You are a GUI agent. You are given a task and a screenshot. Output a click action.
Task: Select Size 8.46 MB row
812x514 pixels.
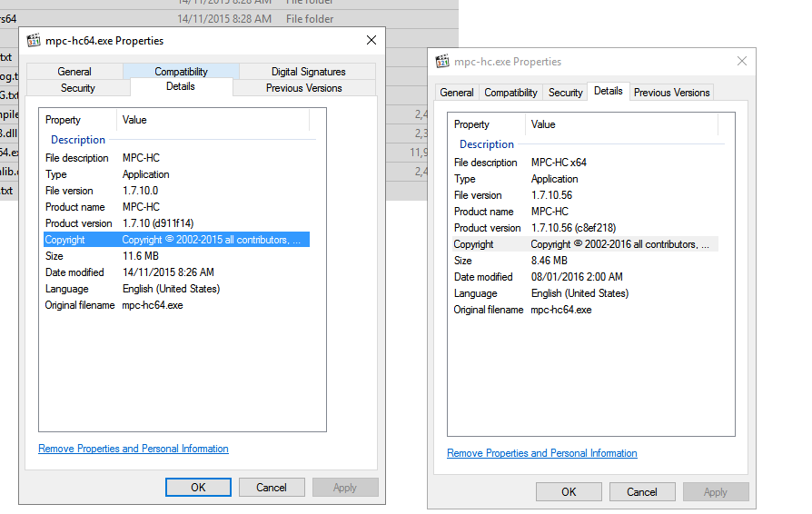[585, 261]
